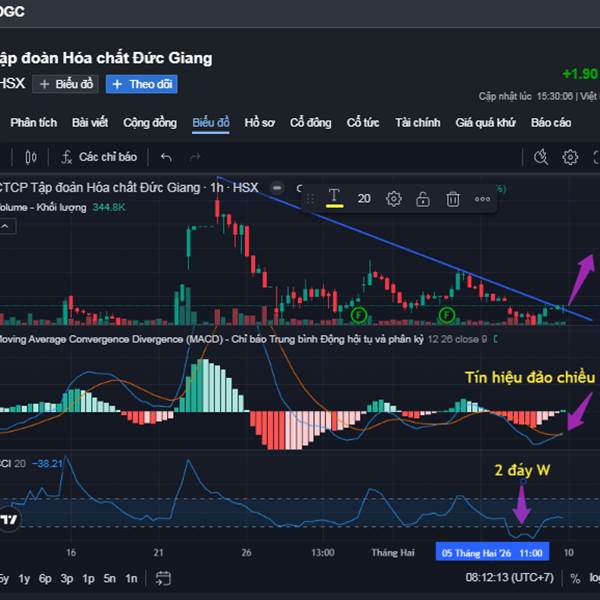Select the text tool T in floating toolbar
This screenshot has width=600, height=600.
click(x=334, y=198)
